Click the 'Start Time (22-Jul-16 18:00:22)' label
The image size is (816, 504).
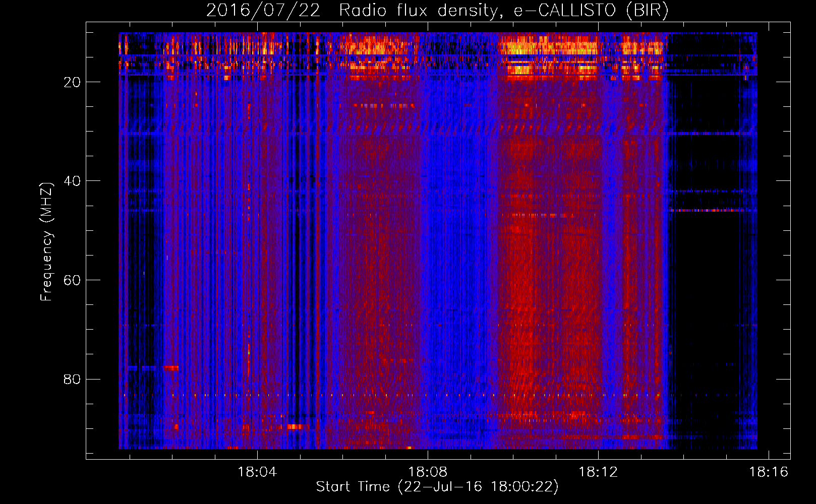click(x=437, y=487)
